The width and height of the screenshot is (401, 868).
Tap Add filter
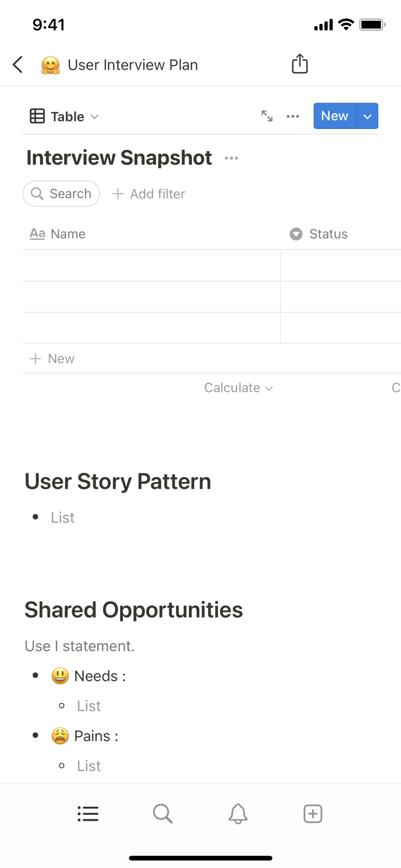[149, 194]
